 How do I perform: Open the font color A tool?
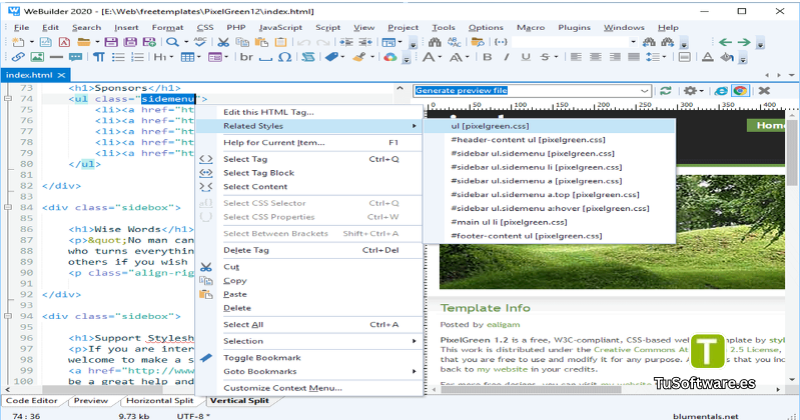(x=708, y=57)
